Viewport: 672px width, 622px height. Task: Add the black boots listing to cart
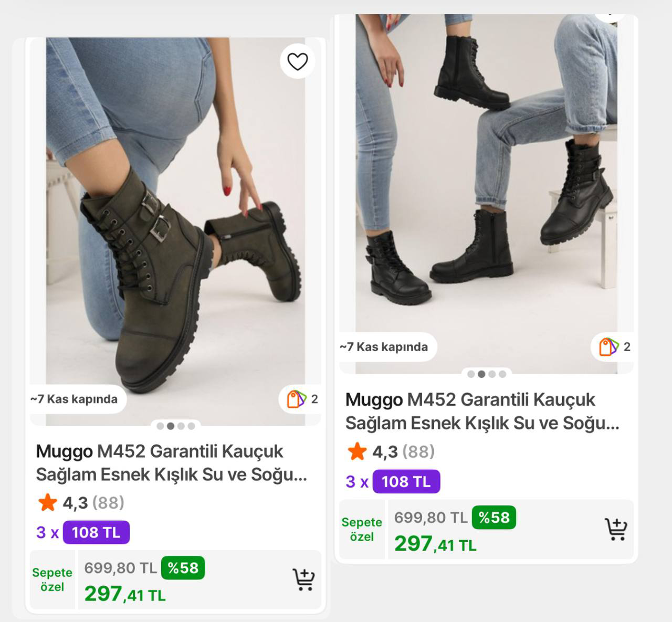[x=615, y=529]
